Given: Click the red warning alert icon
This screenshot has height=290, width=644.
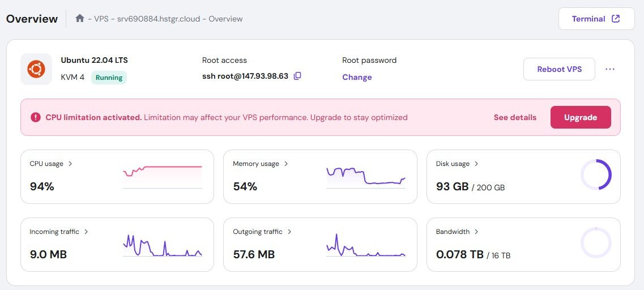Looking at the screenshot, I should (36, 117).
